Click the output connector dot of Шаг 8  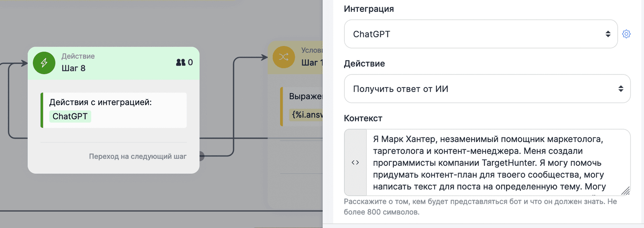coord(201,156)
